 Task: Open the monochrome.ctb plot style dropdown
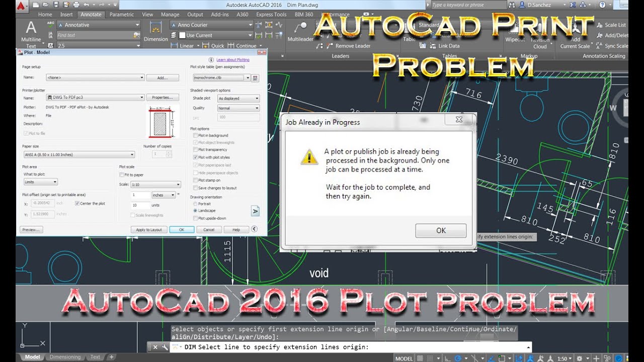click(x=222, y=78)
